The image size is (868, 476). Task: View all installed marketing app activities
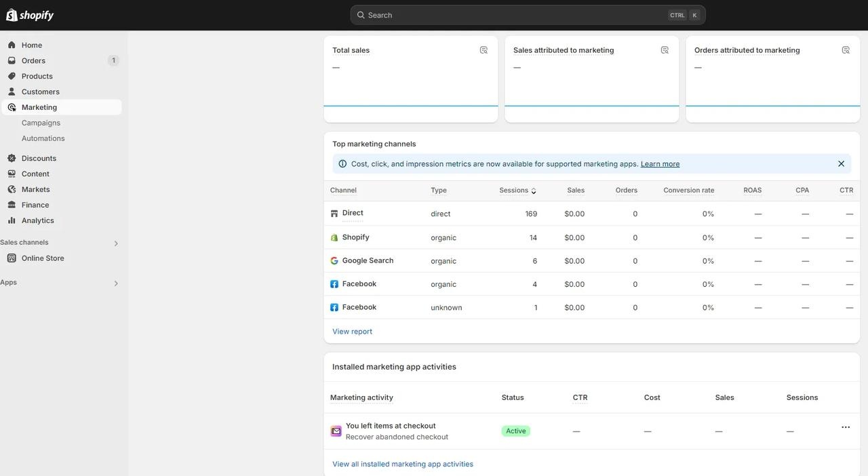[403, 464]
